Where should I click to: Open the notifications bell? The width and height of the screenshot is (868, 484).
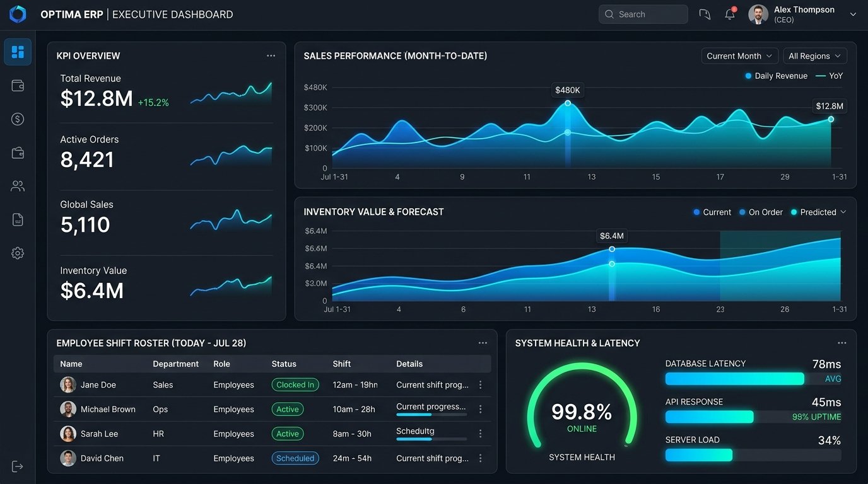coord(730,14)
